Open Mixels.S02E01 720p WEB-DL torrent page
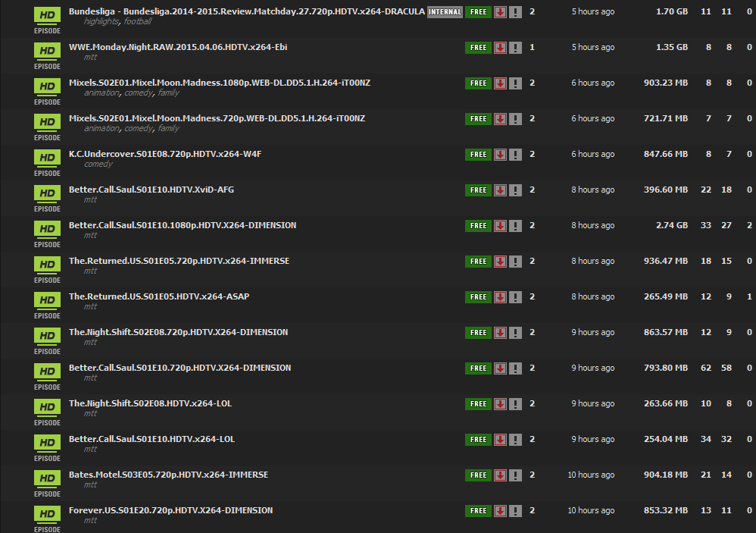The image size is (756, 533). coord(217,119)
